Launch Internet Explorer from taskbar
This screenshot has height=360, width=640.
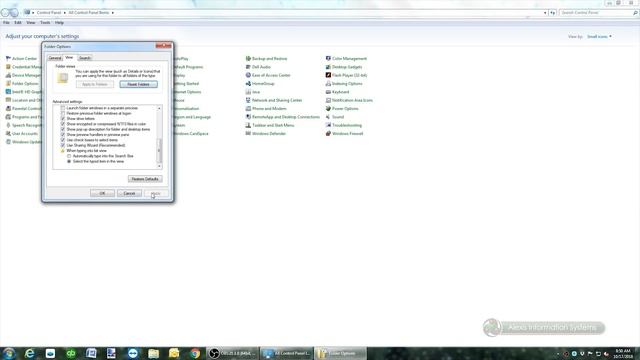(30, 353)
